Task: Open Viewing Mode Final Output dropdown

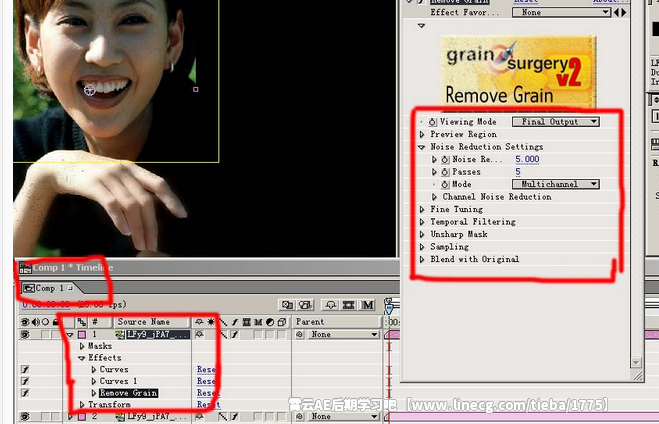Action: pyautogui.click(x=556, y=122)
